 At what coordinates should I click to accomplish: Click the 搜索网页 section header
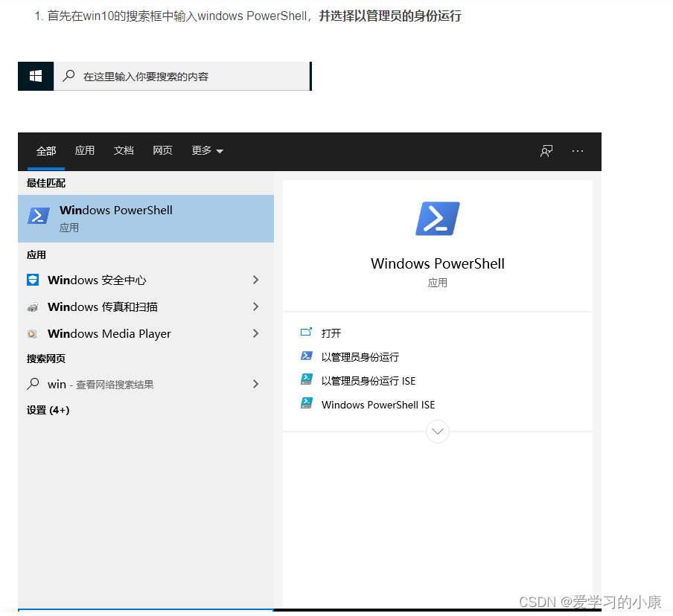pos(46,359)
